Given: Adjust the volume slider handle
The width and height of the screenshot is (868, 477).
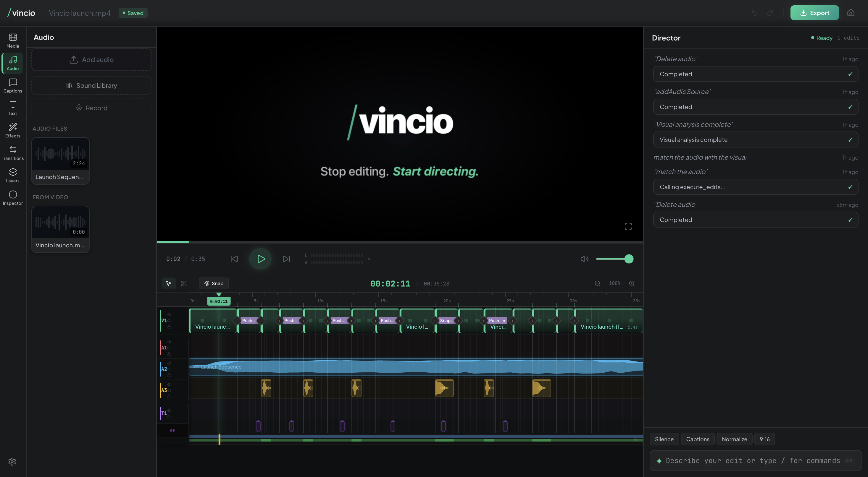Looking at the screenshot, I should (628, 259).
